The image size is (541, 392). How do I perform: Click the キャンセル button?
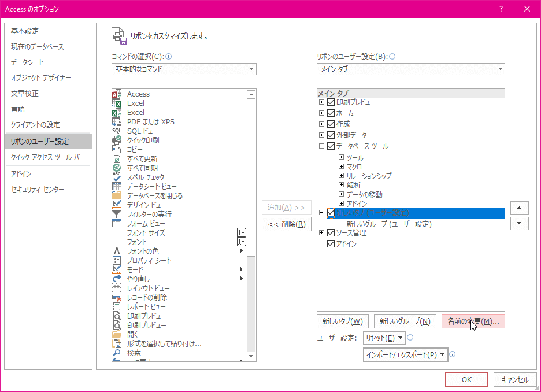click(515, 380)
